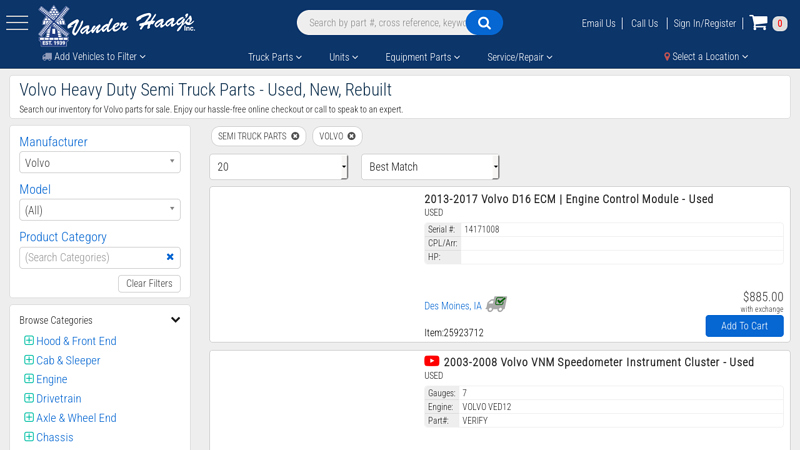Click the red cart count badge

(x=780, y=23)
